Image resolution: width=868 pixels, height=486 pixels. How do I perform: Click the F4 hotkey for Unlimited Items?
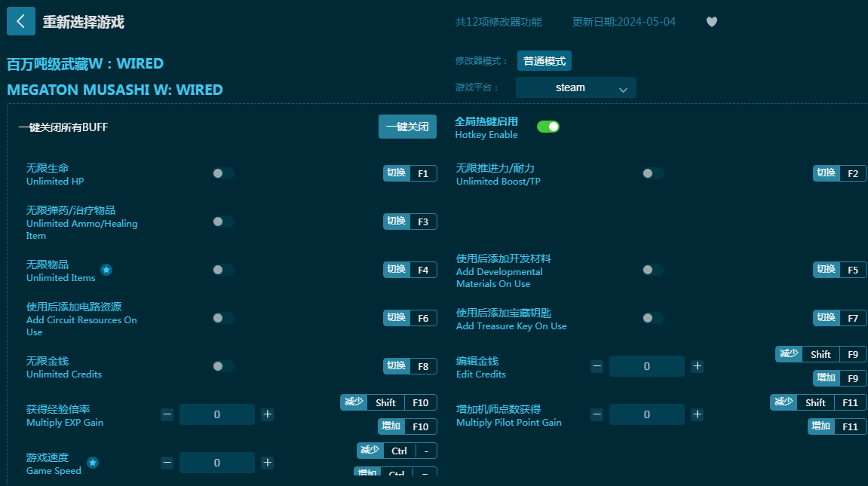[x=410, y=270]
